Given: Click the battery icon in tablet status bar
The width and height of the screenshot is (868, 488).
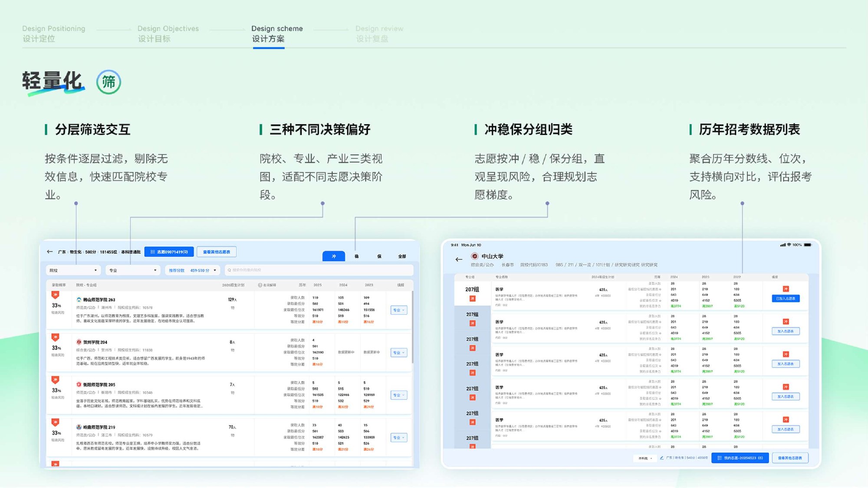Looking at the screenshot, I should pyautogui.click(x=808, y=245).
